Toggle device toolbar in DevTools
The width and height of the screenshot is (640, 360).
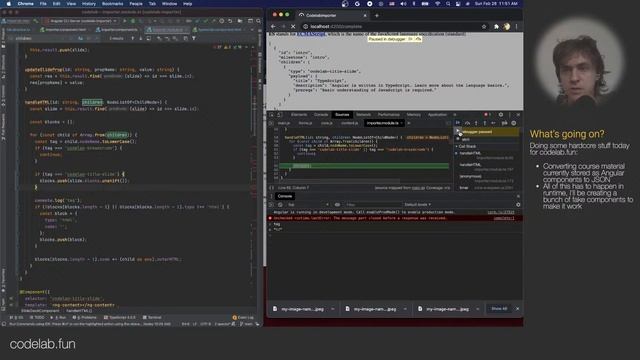point(280,115)
